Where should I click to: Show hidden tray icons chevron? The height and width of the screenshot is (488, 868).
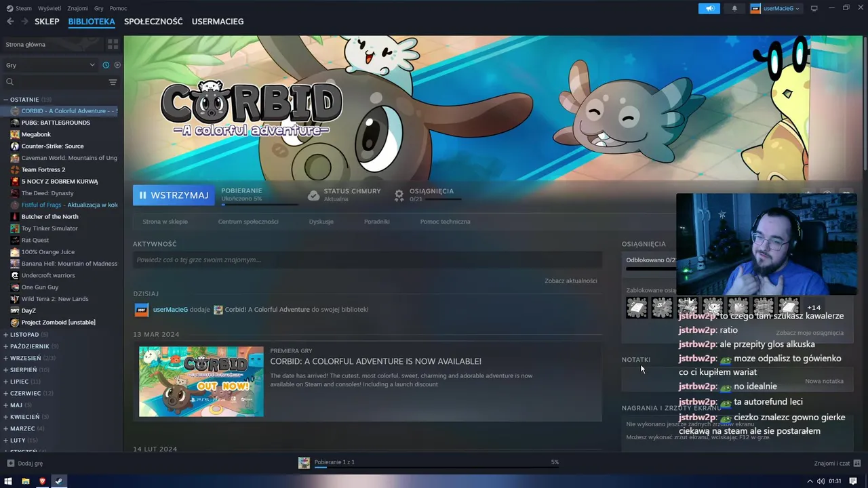click(810, 481)
